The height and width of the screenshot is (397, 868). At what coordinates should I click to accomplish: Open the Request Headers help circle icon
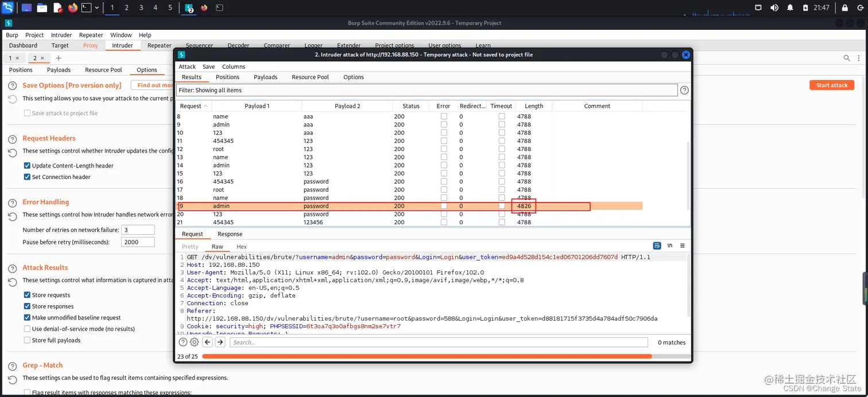[x=12, y=139]
